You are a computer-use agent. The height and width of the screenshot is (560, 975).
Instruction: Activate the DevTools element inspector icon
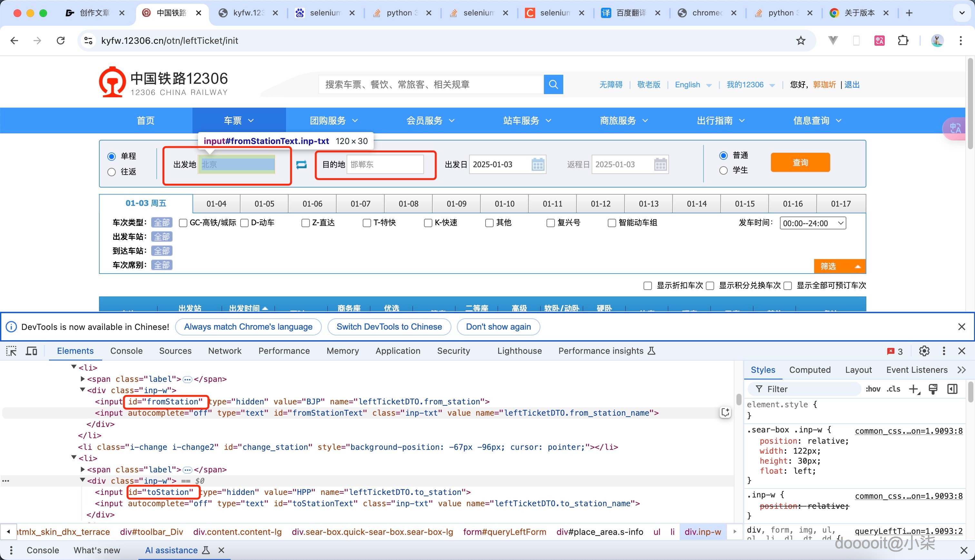pos(11,351)
